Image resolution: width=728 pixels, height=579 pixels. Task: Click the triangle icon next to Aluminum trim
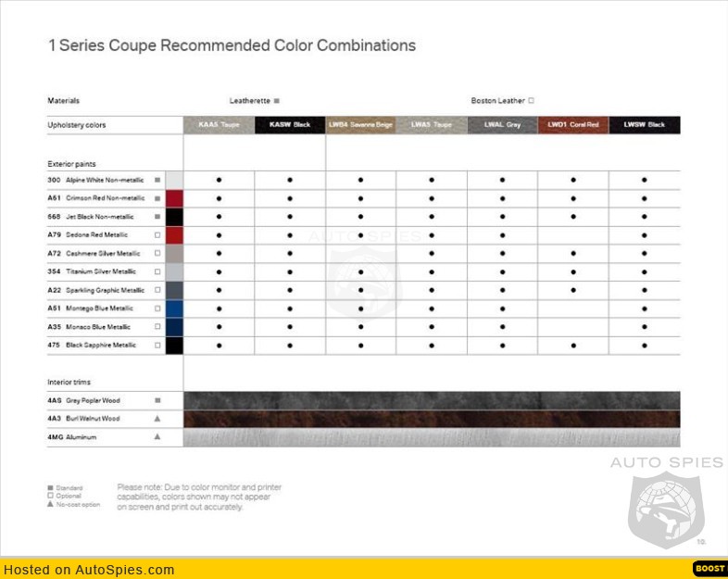(157, 436)
